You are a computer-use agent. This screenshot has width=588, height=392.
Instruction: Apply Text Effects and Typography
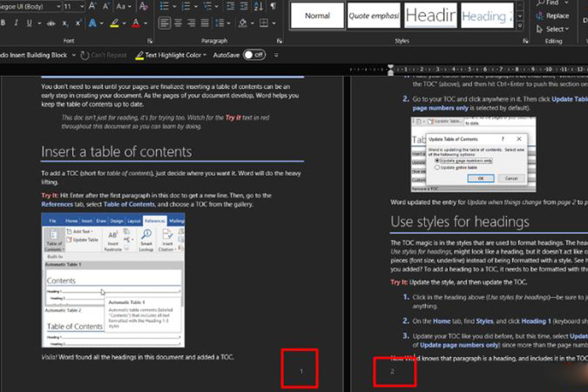coord(92,23)
